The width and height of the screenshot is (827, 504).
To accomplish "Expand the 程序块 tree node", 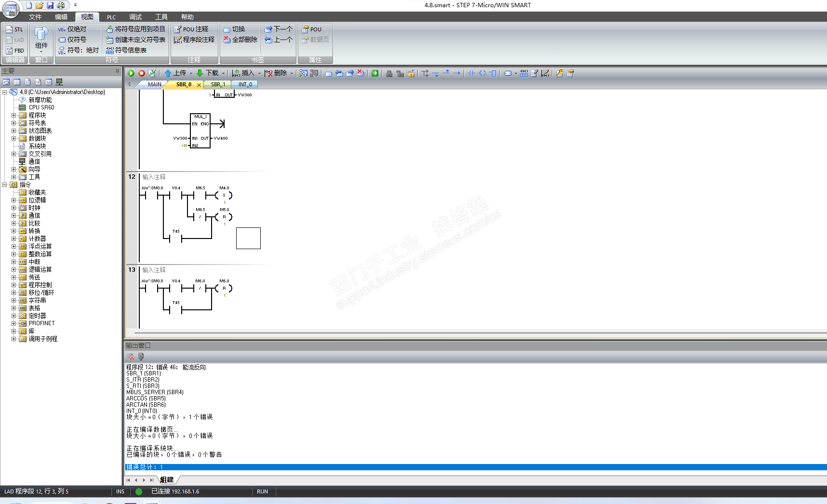I will [14, 116].
